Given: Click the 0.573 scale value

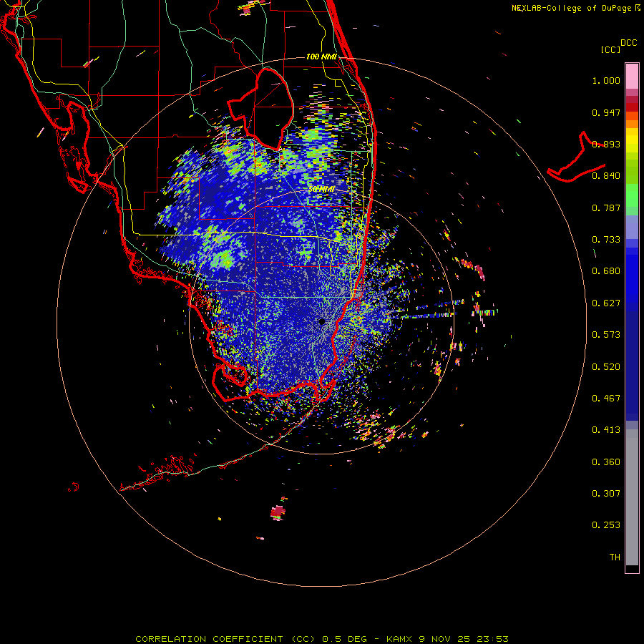Looking at the screenshot, I should point(606,335).
